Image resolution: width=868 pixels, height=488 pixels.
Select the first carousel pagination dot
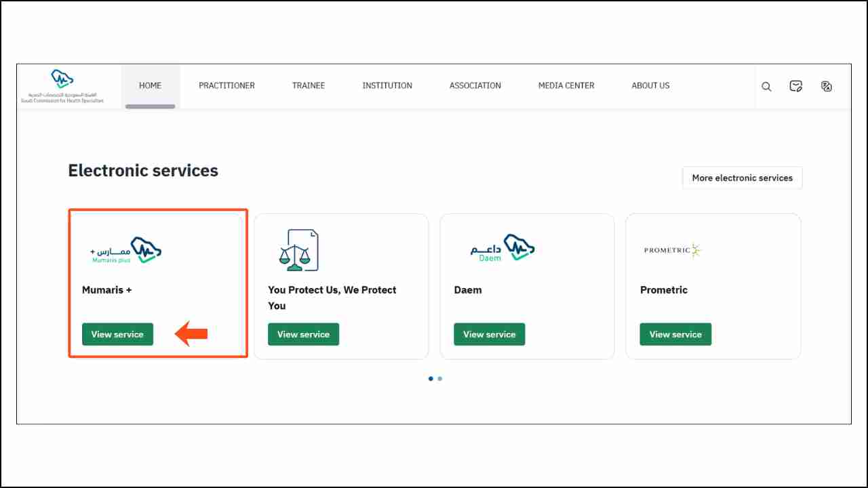coord(431,378)
